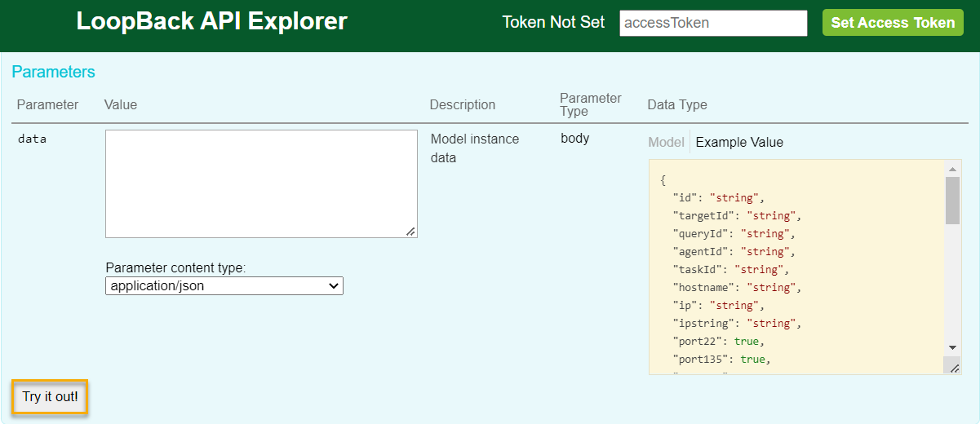Click the Parameters section heading

pyautogui.click(x=53, y=72)
